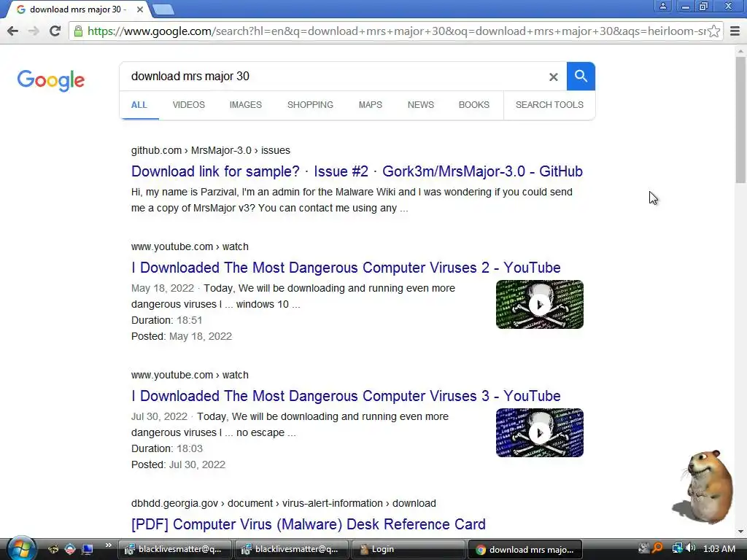747x560 pixels.
Task: Open a new browser tab
Action: (x=163, y=9)
